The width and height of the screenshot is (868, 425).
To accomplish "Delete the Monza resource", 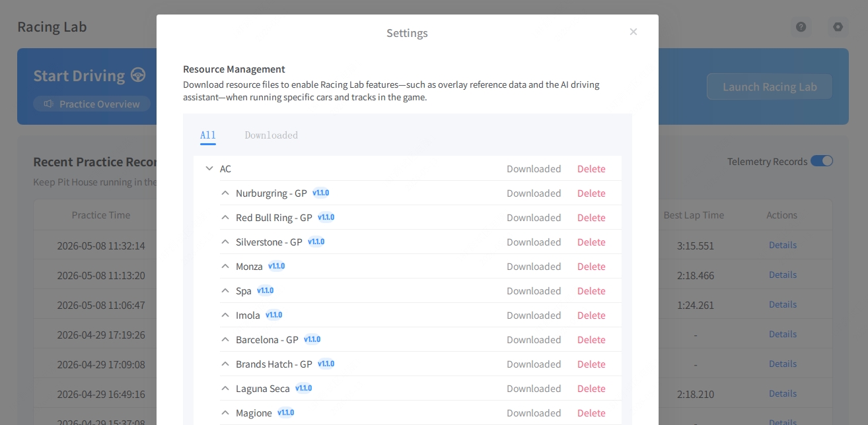I will pyautogui.click(x=591, y=267).
